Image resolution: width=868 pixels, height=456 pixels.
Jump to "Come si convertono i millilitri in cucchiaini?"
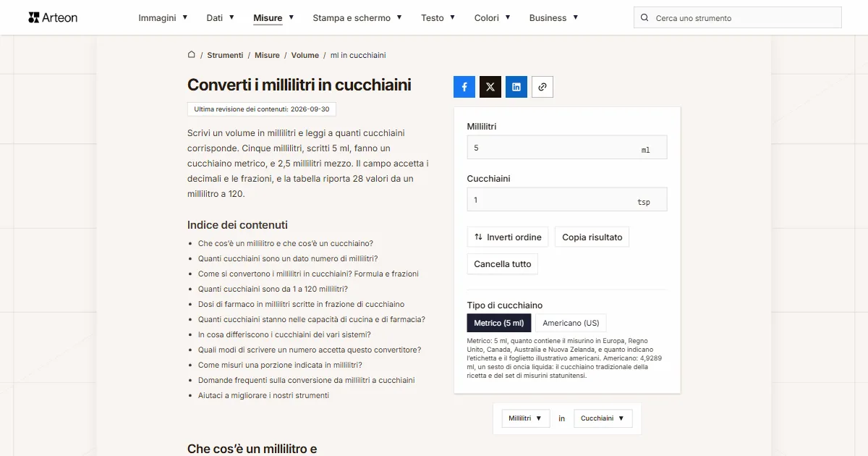308,274
